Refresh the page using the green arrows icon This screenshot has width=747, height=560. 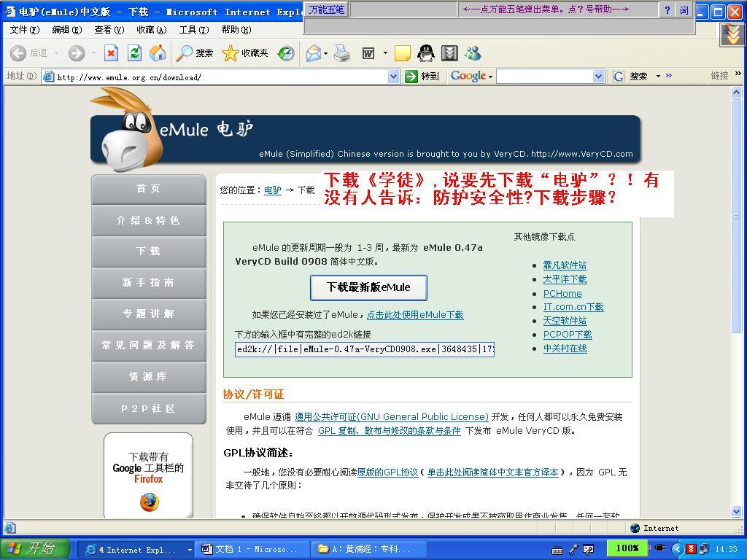pos(135,52)
